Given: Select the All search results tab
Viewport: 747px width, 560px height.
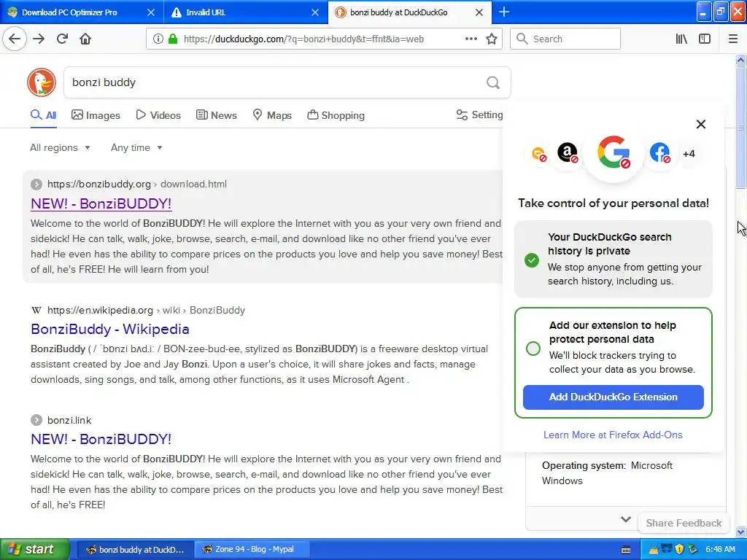Looking at the screenshot, I should (43, 115).
